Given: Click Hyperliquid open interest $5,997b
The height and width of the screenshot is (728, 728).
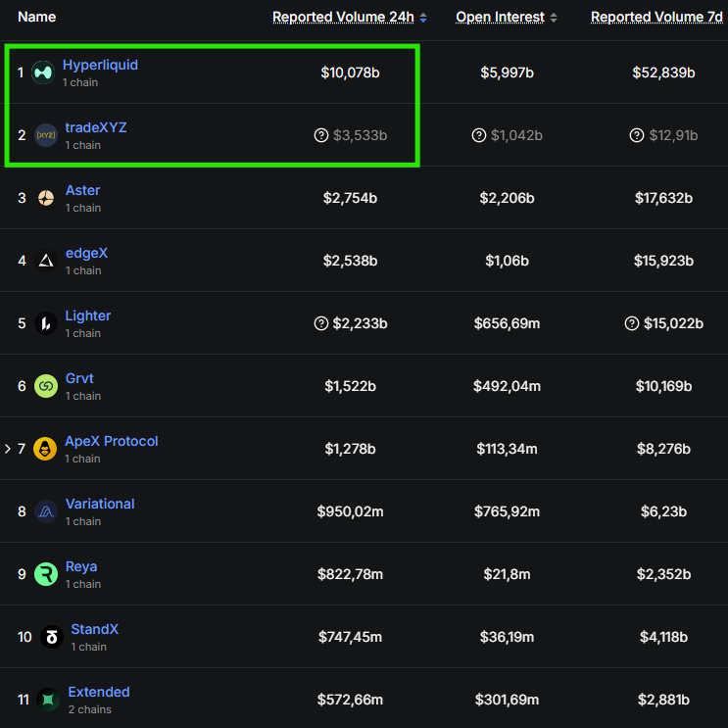Looking at the screenshot, I should [507, 73].
